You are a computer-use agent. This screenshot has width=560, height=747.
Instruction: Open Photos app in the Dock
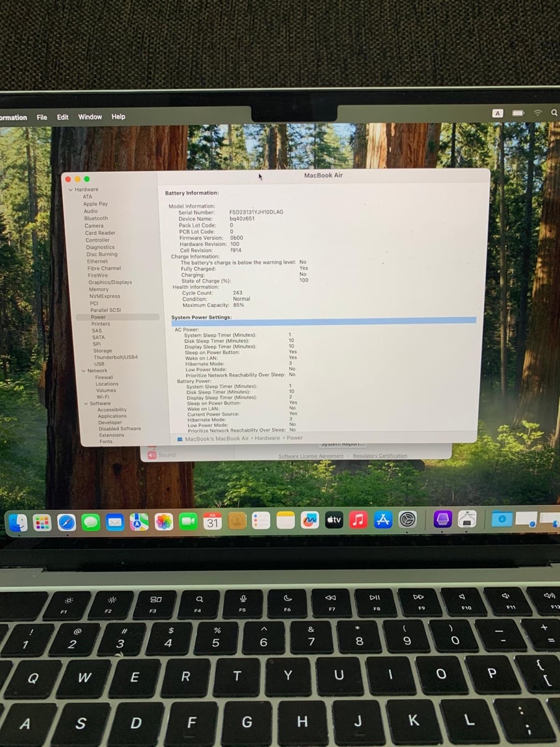point(164,522)
